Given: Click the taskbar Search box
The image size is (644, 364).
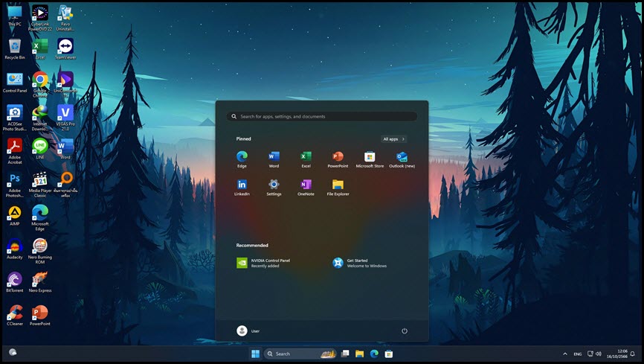Looking at the screenshot, I should coord(300,354).
